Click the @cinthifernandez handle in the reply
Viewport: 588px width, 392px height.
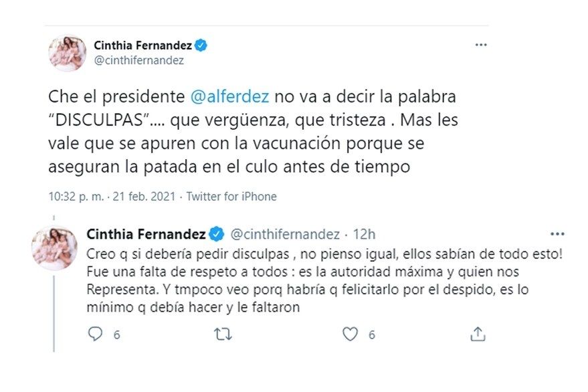pyautogui.click(x=284, y=234)
